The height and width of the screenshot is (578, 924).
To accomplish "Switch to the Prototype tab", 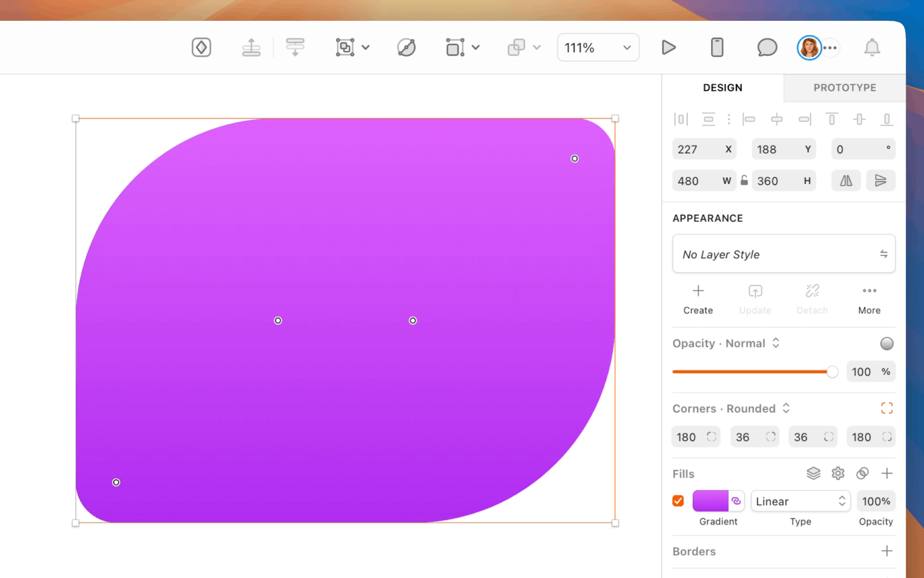I will click(845, 88).
